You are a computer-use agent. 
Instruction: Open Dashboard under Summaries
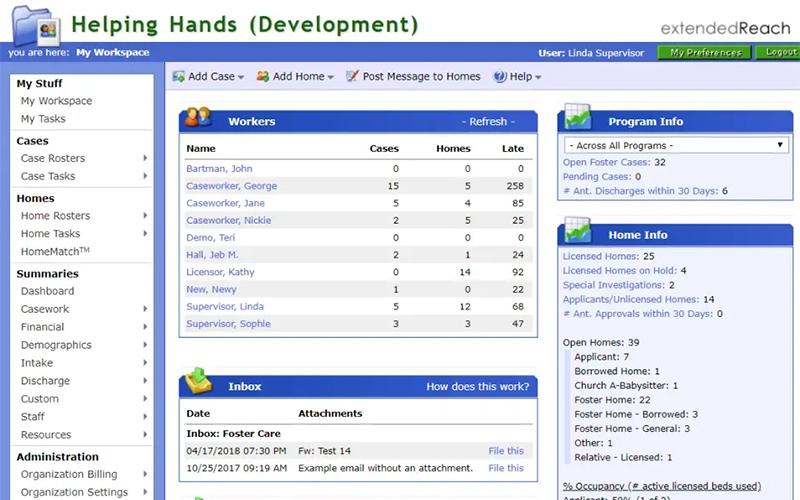47,291
